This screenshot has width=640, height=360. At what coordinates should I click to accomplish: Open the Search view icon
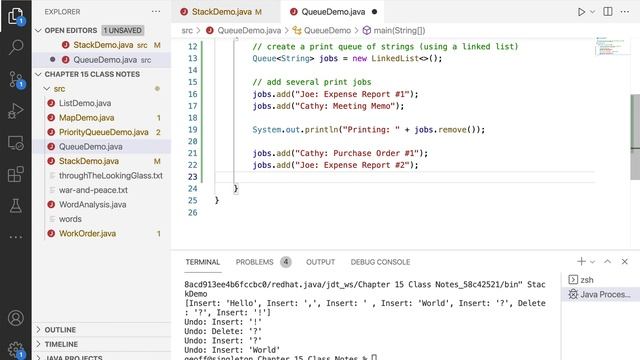pyautogui.click(x=16, y=47)
